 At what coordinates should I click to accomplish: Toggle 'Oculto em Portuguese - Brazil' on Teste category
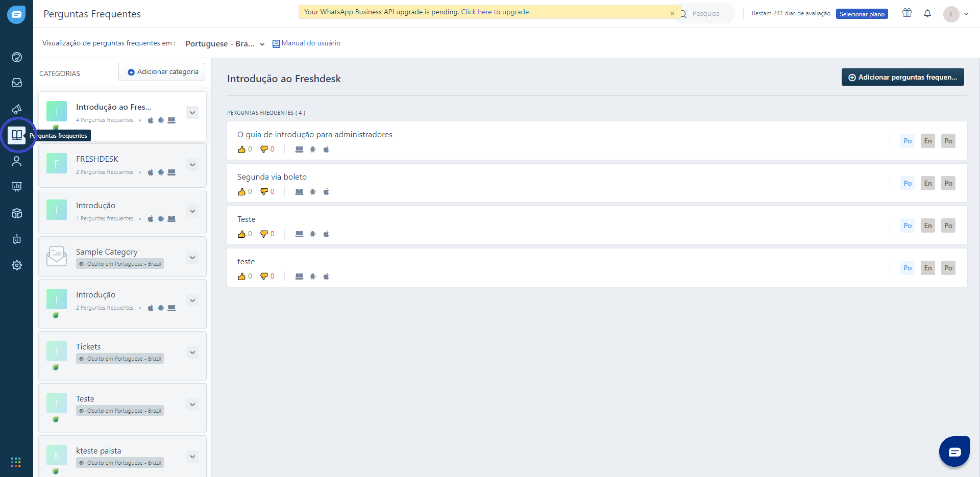click(x=120, y=411)
